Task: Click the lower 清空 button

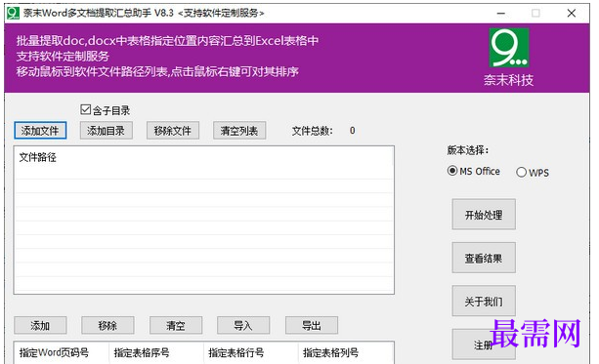Action: click(176, 326)
